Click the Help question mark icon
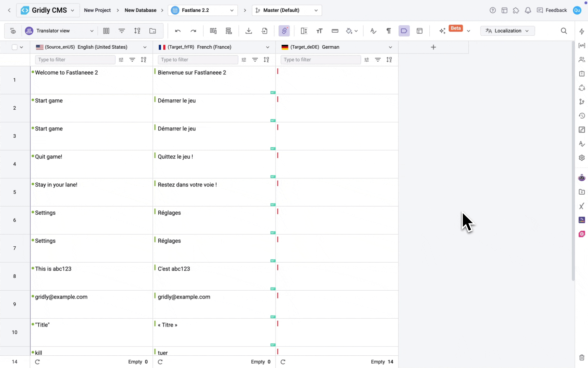588x368 pixels. (493, 10)
